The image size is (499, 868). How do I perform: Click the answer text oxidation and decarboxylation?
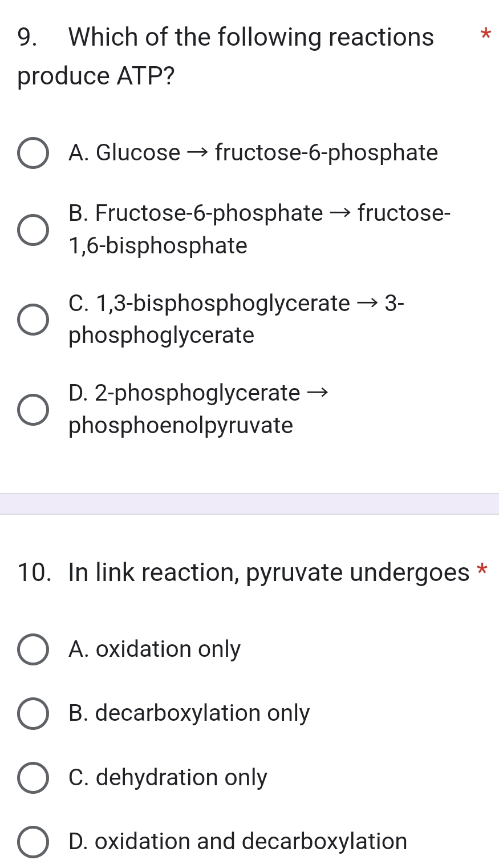(237, 841)
